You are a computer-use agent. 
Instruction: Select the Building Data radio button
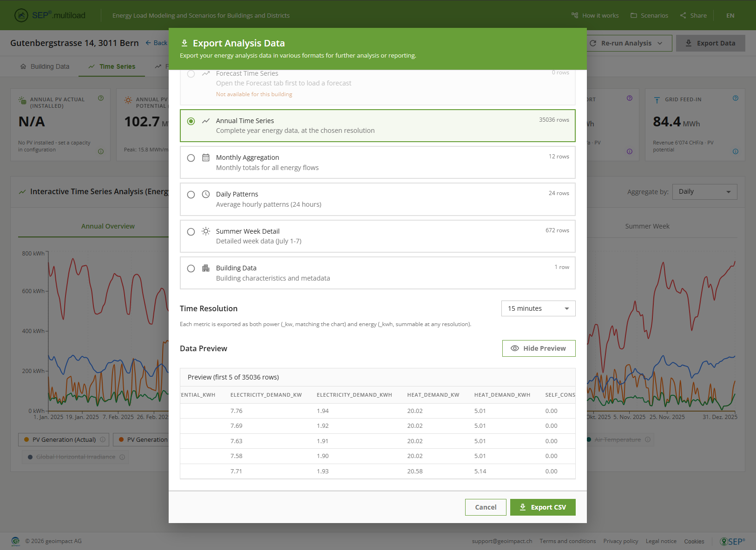tap(191, 268)
